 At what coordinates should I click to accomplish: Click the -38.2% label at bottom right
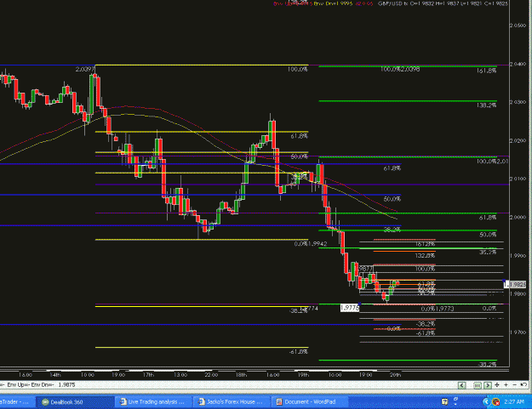tap(487, 364)
